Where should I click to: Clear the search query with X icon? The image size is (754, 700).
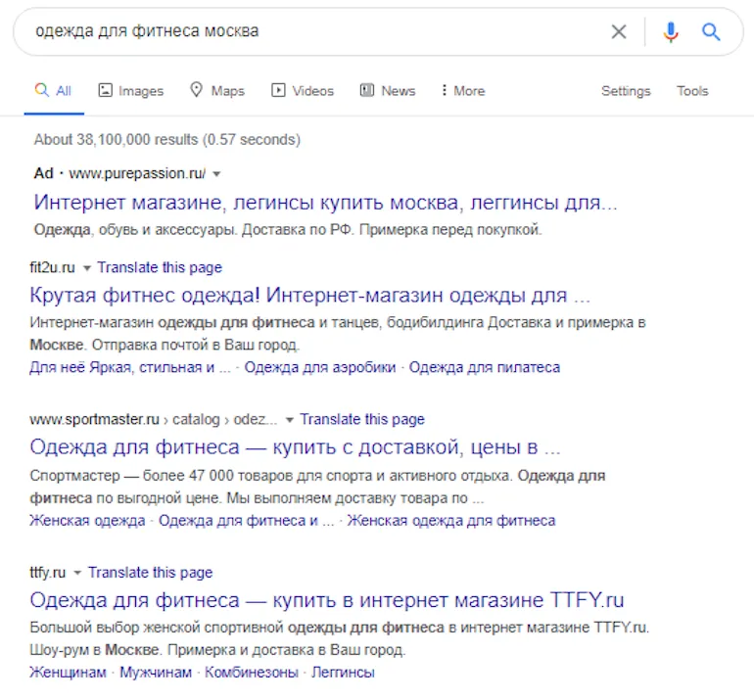click(x=619, y=31)
